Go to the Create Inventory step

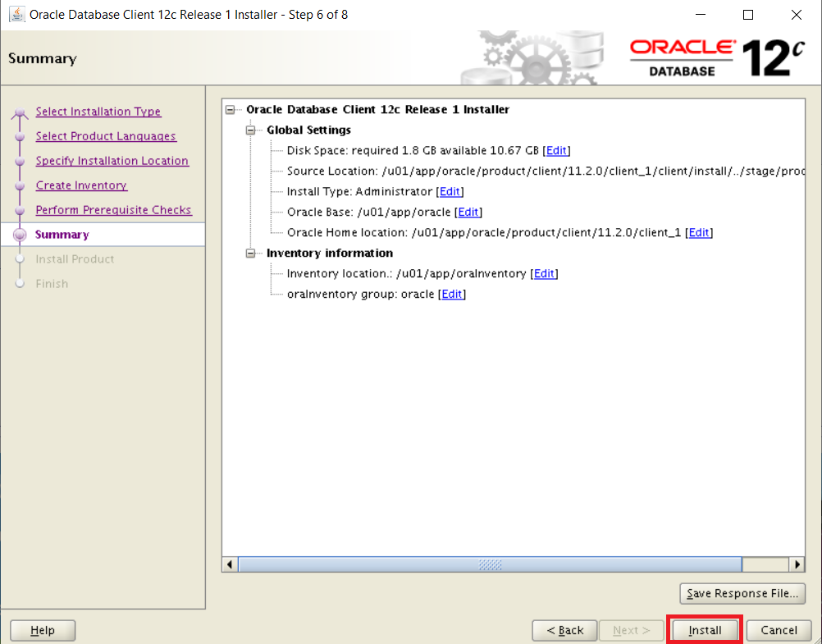click(80, 185)
